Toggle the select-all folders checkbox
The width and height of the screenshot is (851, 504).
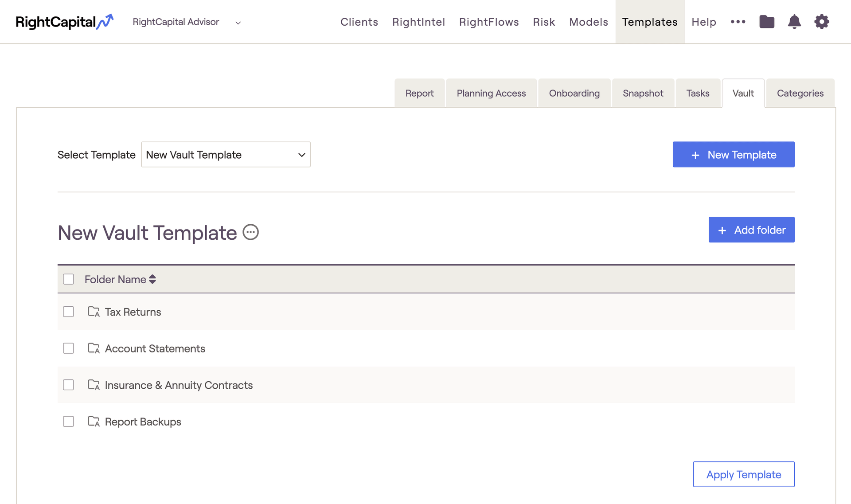point(68,279)
